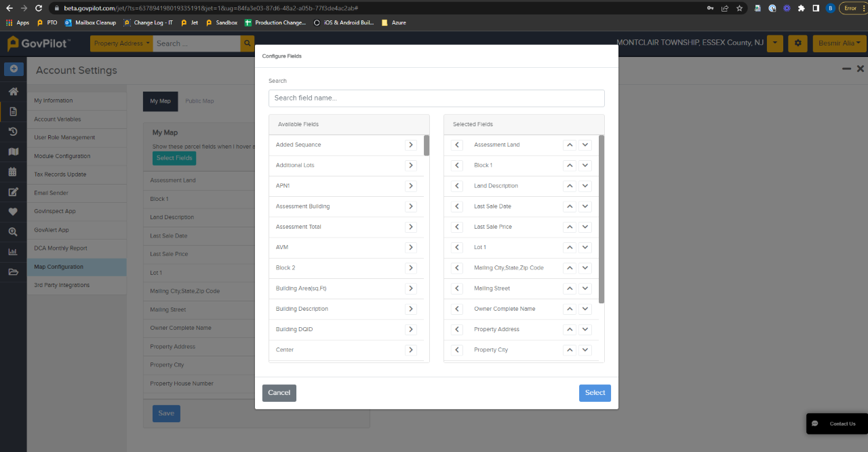Open the home icon in left sidebar
The width and height of the screenshot is (868, 452).
click(x=13, y=92)
